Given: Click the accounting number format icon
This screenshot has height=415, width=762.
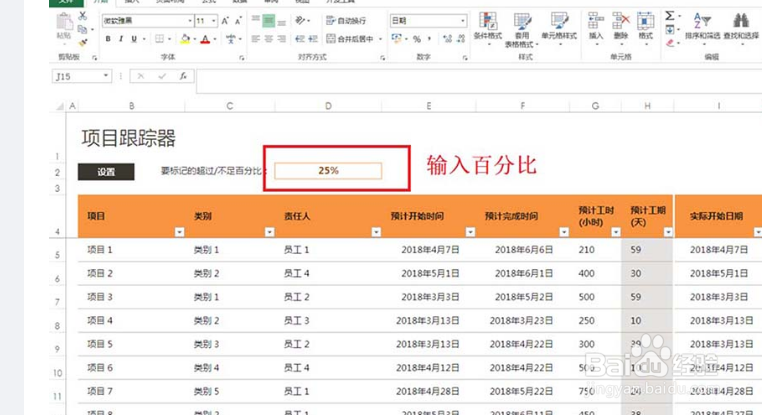Looking at the screenshot, I should coord(397,38).
